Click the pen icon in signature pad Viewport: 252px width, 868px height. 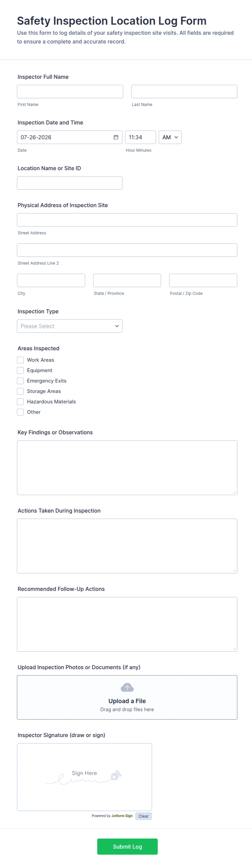pos(115,775)
